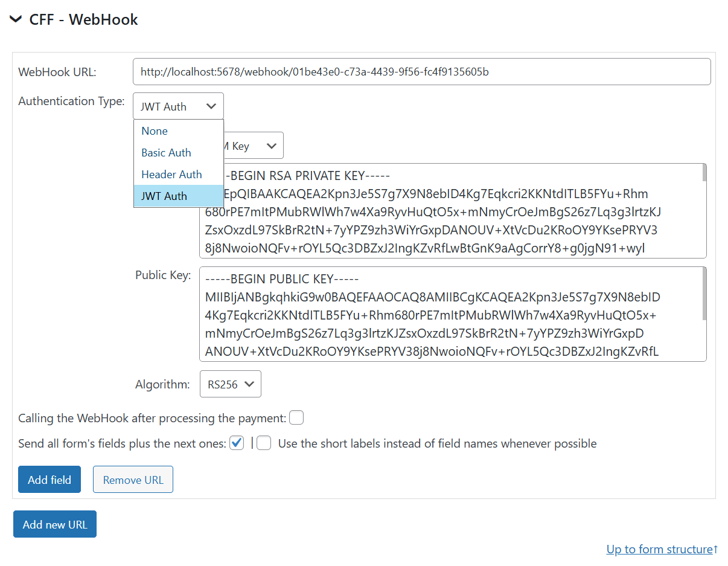The image size is (728, 566).
Task: Choose Header Auth option
Action: coord(179,175)
